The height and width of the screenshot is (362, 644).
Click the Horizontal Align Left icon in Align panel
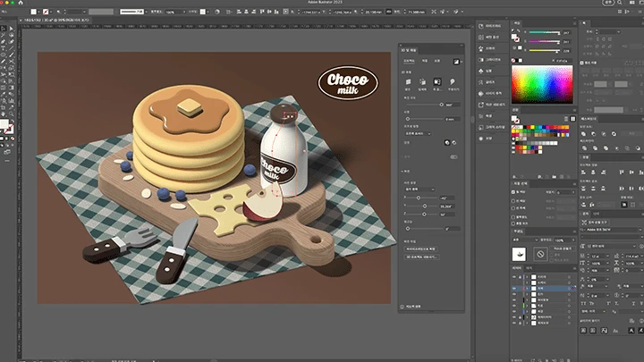tap(583, 173)
